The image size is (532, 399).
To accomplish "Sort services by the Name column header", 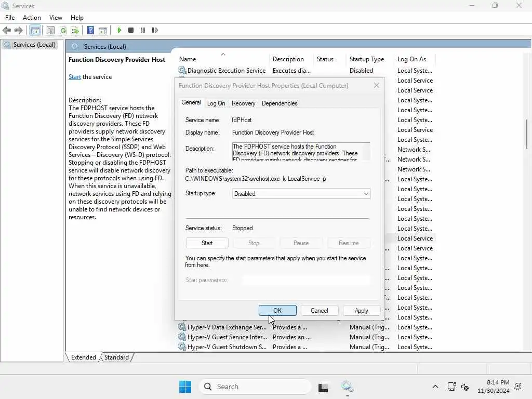I will 188,59.
